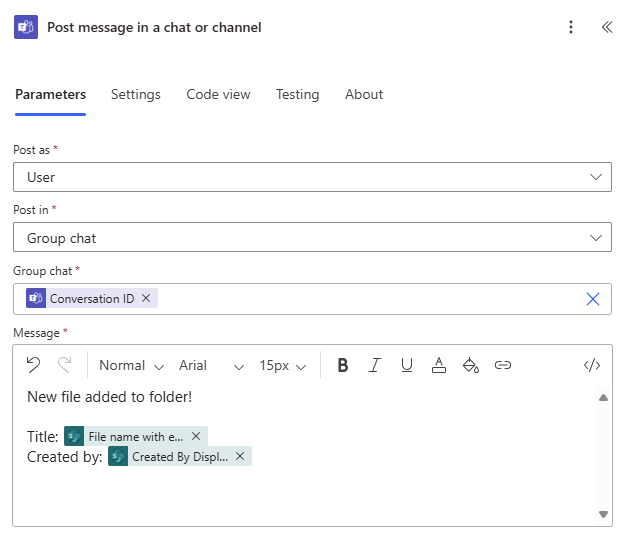
Task: Click the 'Post message in a chat or channel' title
Action: [154, 27]
